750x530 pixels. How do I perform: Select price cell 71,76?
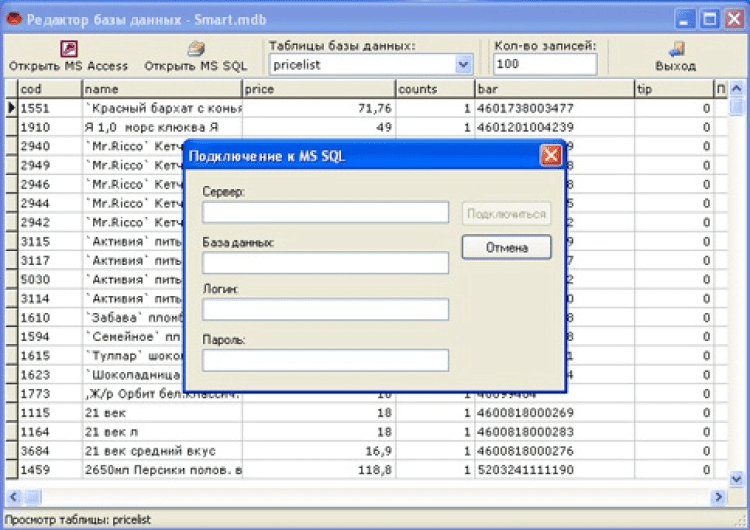[319, 108]
